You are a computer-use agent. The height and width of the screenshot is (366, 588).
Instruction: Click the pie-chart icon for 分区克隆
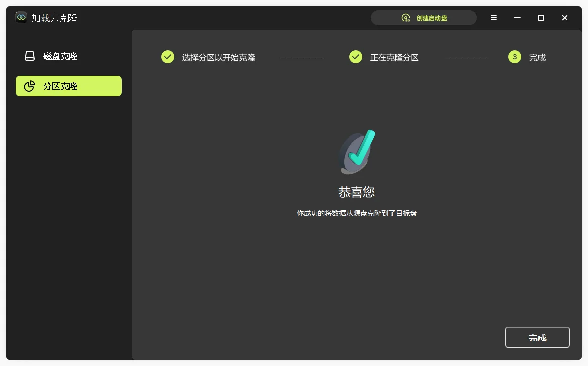29,85
